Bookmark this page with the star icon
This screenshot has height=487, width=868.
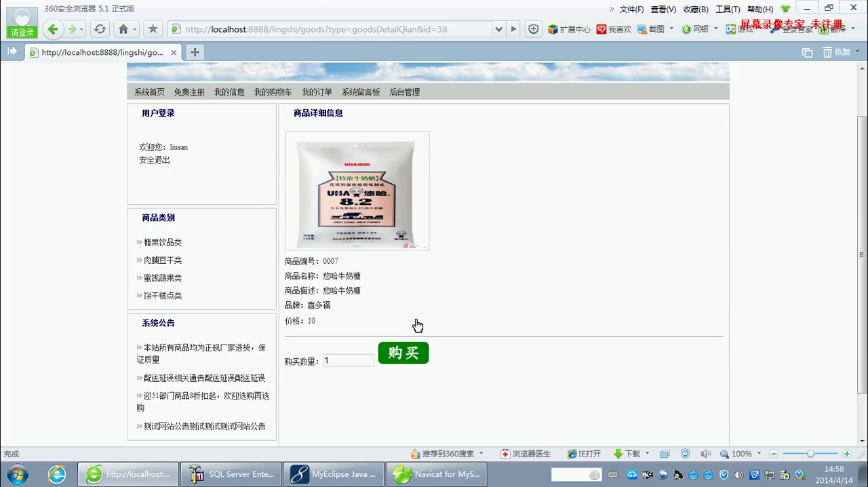pos(153,29)
